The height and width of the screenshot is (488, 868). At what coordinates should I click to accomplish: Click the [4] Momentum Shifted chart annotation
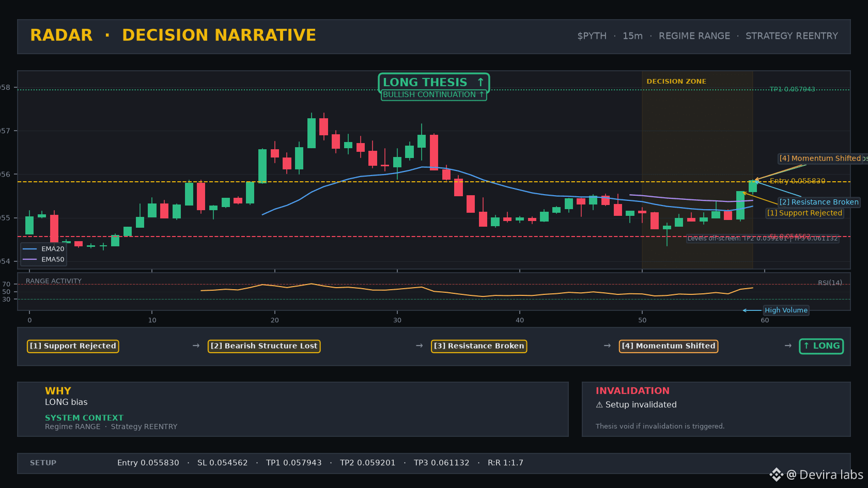pyautogui.click(x=820, y=159)
